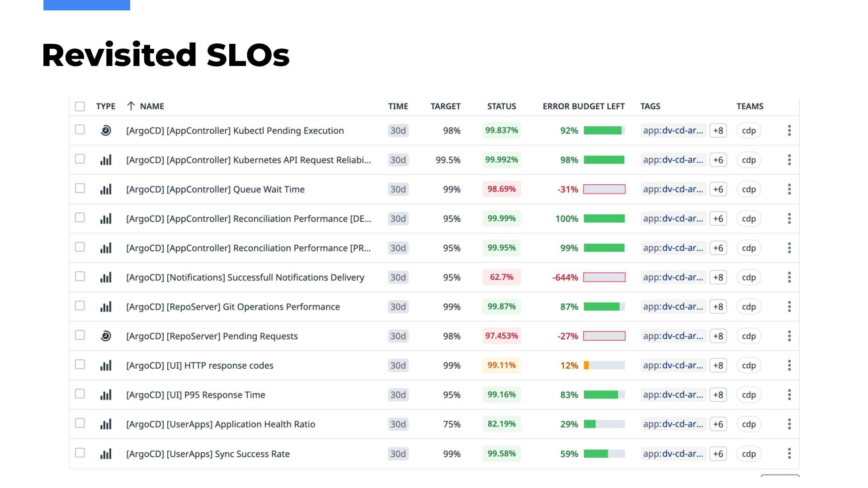Select the Queue Wait Time row checkbox
The height and width of the screenshot is (488, 868).
(x=80, y=188)
